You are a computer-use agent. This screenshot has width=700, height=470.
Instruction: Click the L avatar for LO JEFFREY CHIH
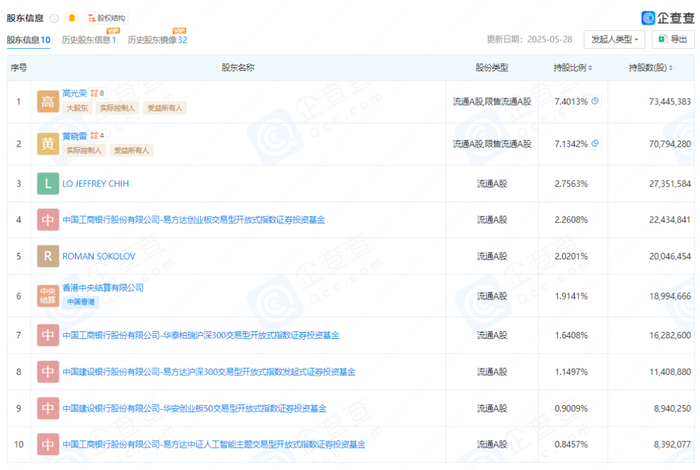tap(48, 183)
